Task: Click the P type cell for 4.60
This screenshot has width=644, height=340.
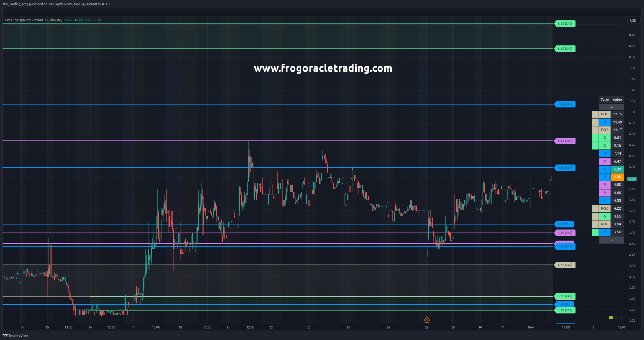Action: [605, 193]
